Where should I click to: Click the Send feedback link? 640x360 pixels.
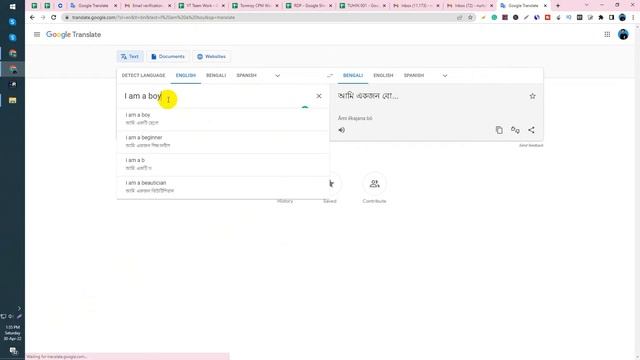[531, 145]
